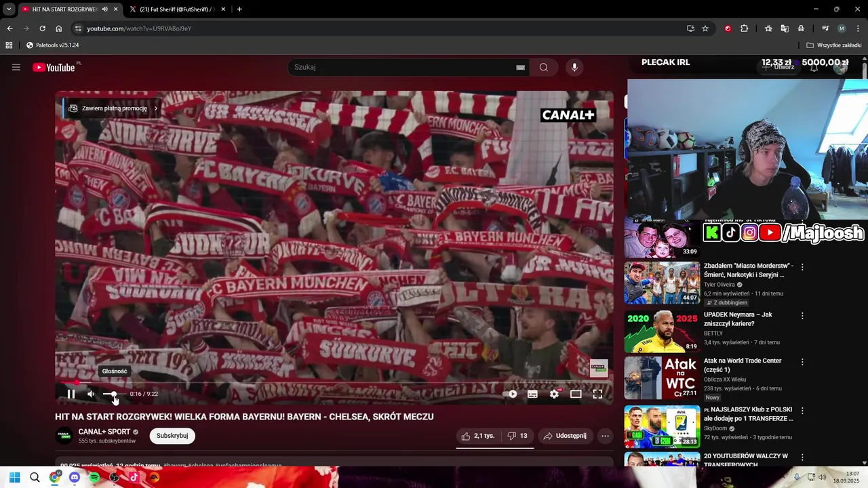Click the CANAL+ SPORT channel avatar
Image resolution: width=868 pixels, height=488 pixels.
coord(64,436)
